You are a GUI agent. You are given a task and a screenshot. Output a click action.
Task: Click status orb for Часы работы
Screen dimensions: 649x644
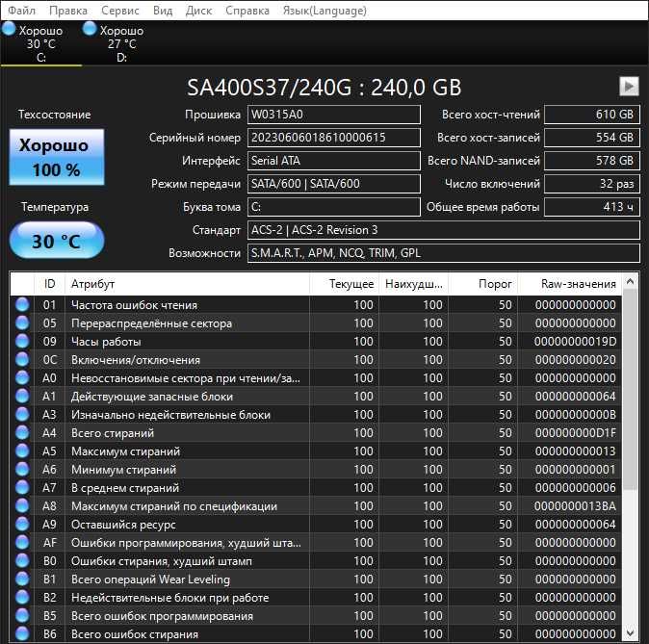click(22, 341)
